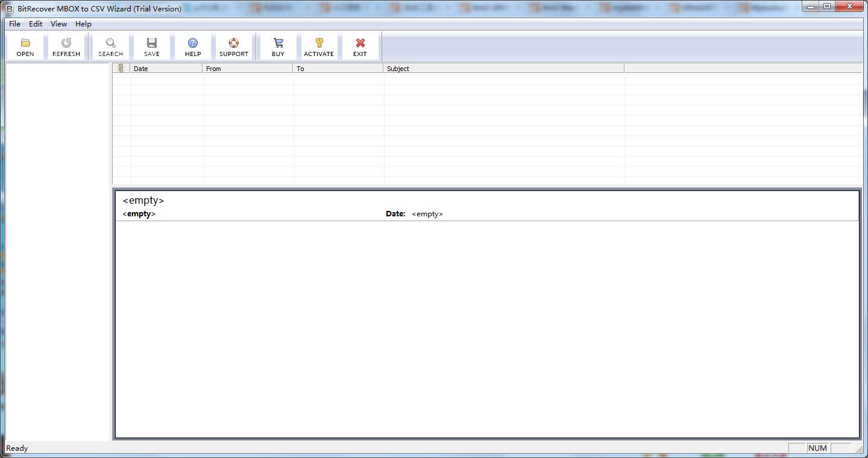Viewport: 868px width, 458px height.
Task: Open Help via question mark icon
Action: coord(193,43)
